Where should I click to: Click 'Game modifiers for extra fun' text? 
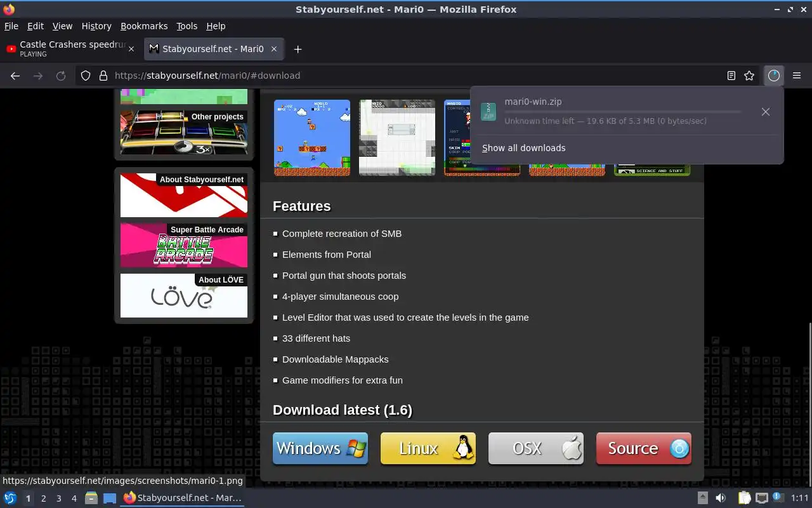[x=343, y=380]
